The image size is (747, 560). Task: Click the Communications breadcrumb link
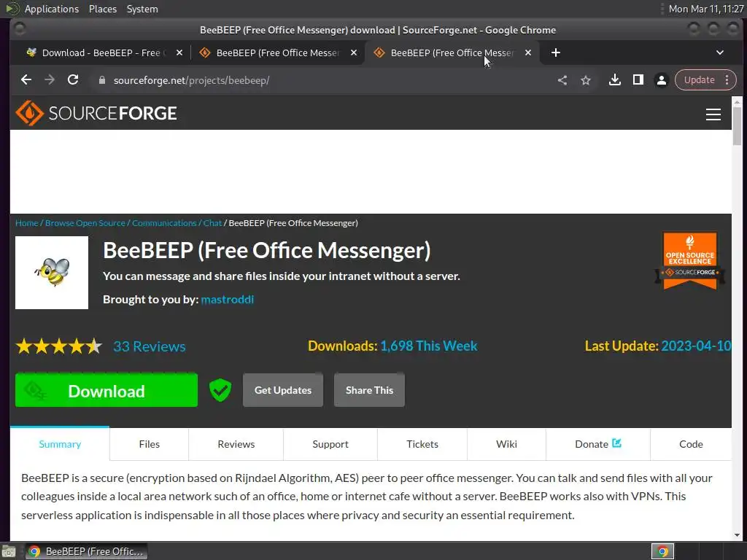tap(164, 223)
